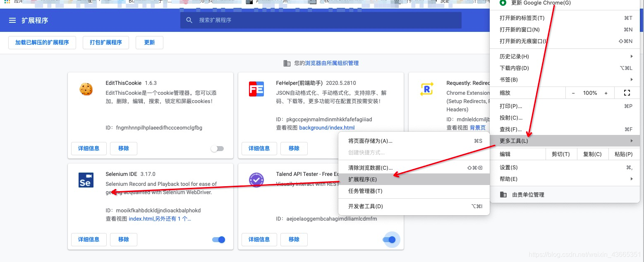Click 粘贴(P) in edit row

pyautogui.click(x=624, y=154)
